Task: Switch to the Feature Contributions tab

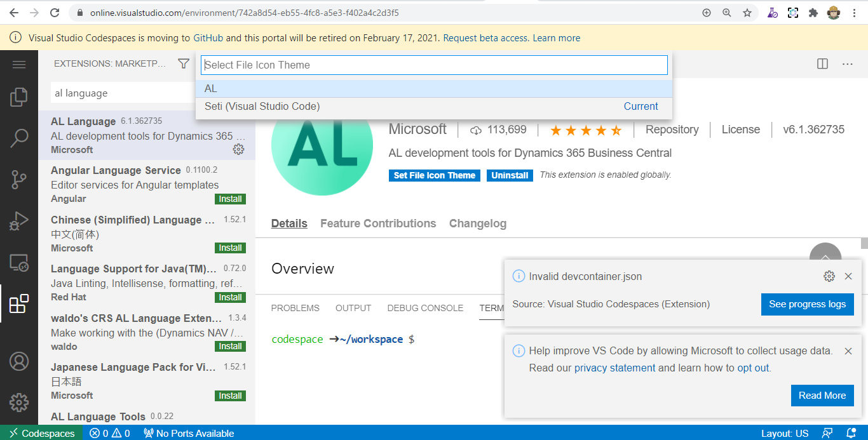Action: click(378, 223)
